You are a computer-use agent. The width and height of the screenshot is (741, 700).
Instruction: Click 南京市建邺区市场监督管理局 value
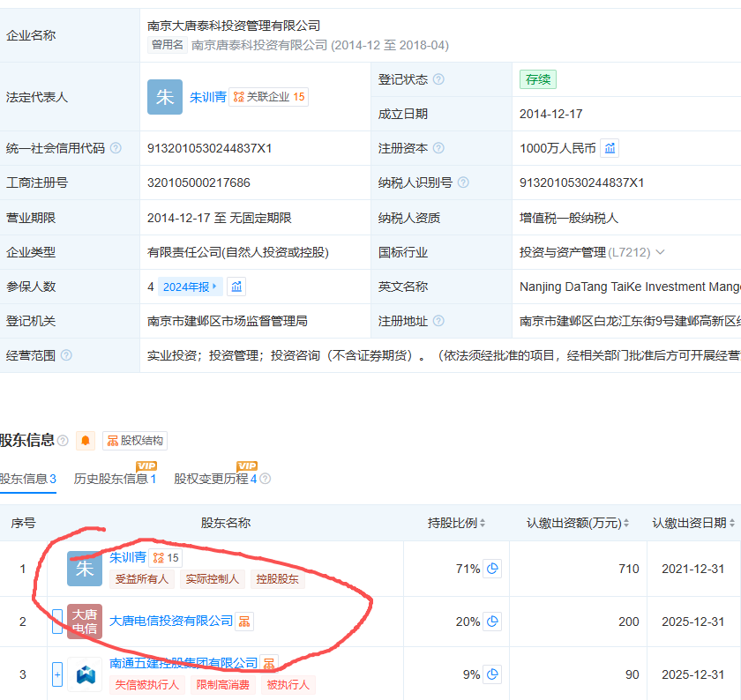pyautogui.click(x=228, y=321)
